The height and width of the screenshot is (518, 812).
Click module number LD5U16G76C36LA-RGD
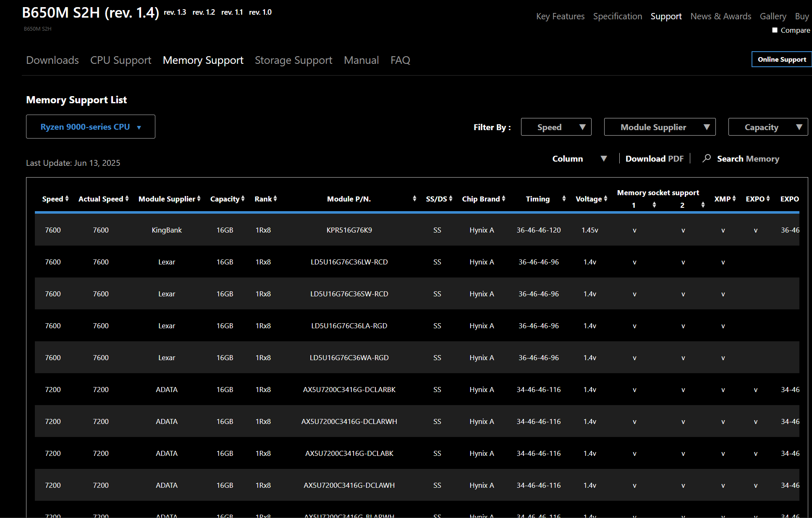pos(349,326)
